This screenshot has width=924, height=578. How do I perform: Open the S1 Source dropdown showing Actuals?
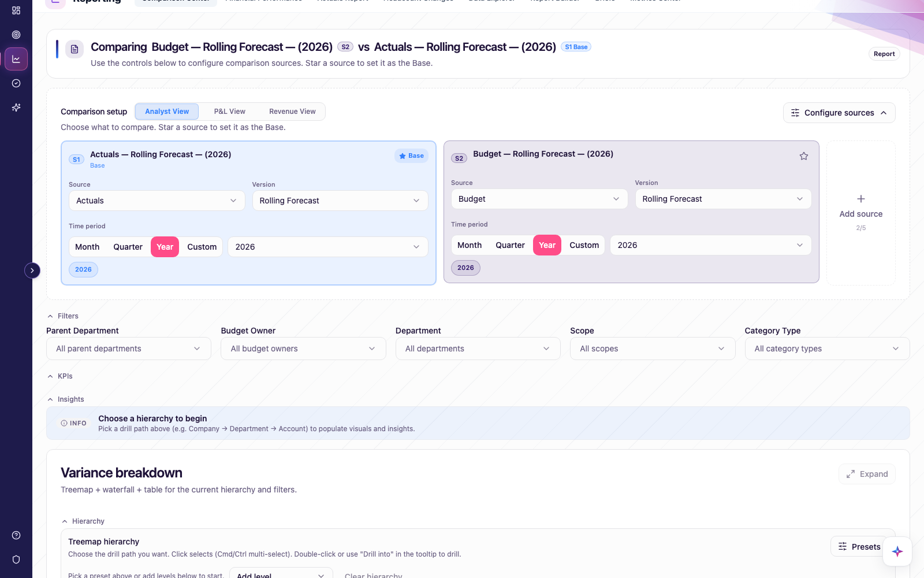157,201
